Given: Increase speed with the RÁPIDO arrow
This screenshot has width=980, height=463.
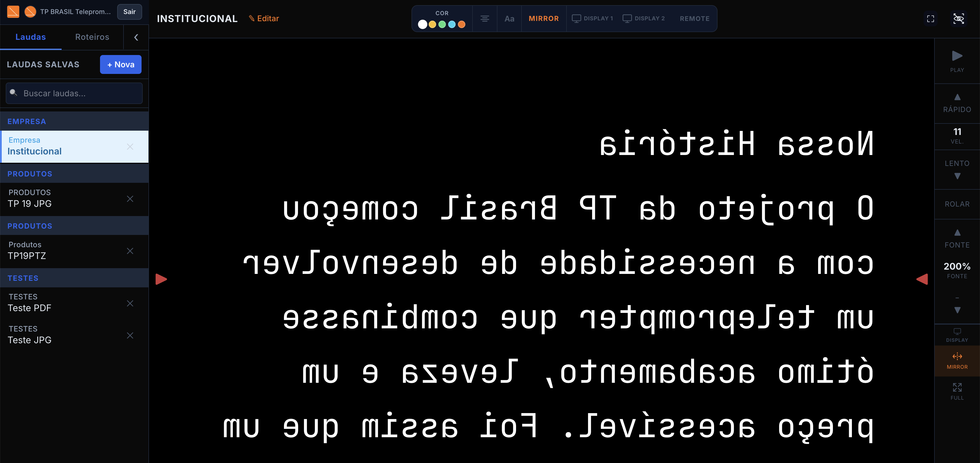Looking at the screenshot, I should [x=957, y=103].
